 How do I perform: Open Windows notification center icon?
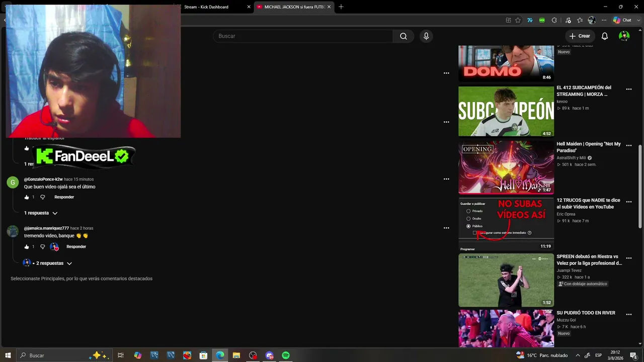coord(633,355)
